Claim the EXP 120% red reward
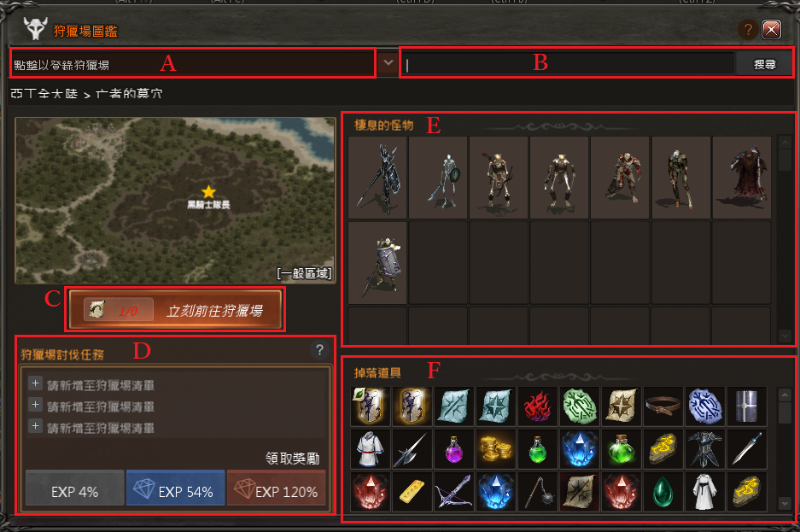 click(x=277, y=488)
